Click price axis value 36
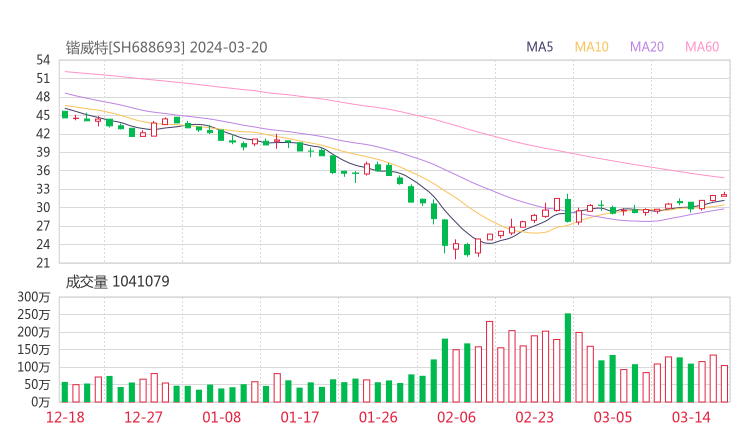740x440 pixels. [43, 170]
